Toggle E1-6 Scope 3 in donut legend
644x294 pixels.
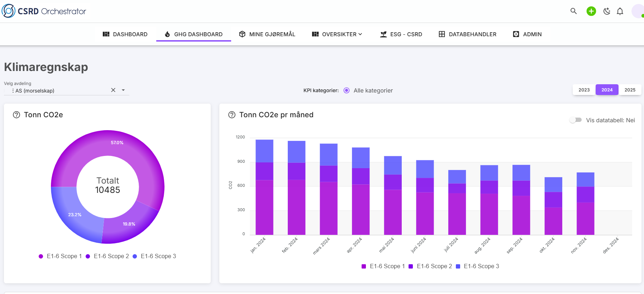pos(154,256)
